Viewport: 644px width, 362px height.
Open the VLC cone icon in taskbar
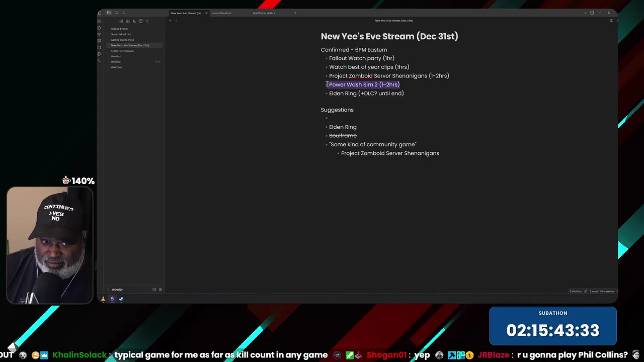tap(103, 299)
